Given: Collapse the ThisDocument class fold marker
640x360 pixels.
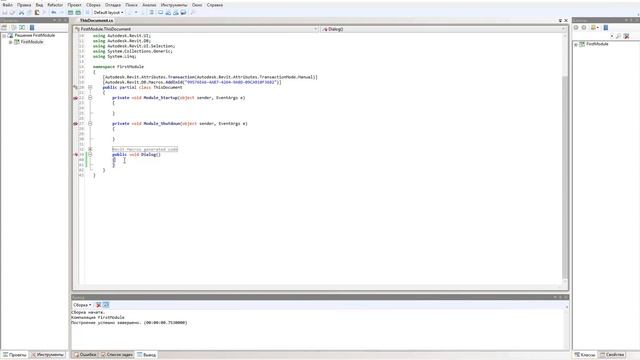Looking at the screenshot, I should (x=90, y=87).
